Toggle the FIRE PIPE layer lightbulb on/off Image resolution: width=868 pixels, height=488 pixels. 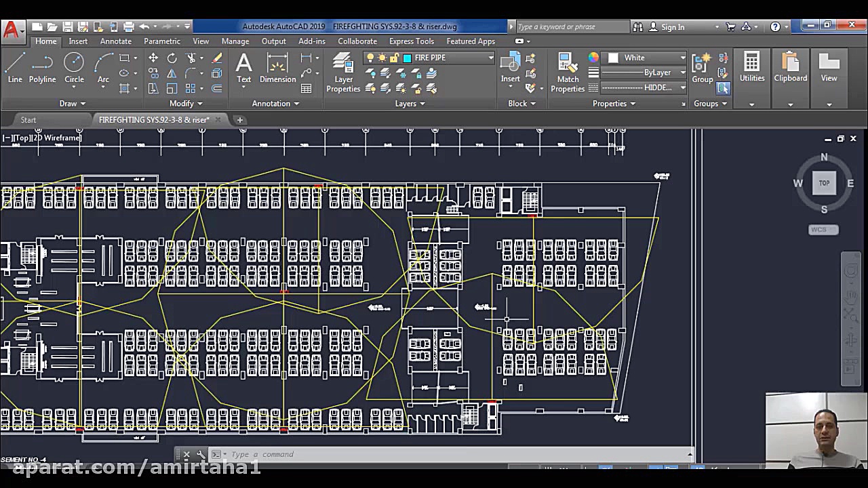click(x=370, y=58)
